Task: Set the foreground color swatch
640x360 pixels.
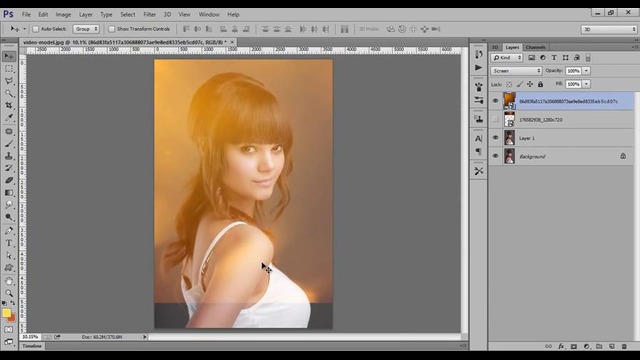Action: coord(6,313)
